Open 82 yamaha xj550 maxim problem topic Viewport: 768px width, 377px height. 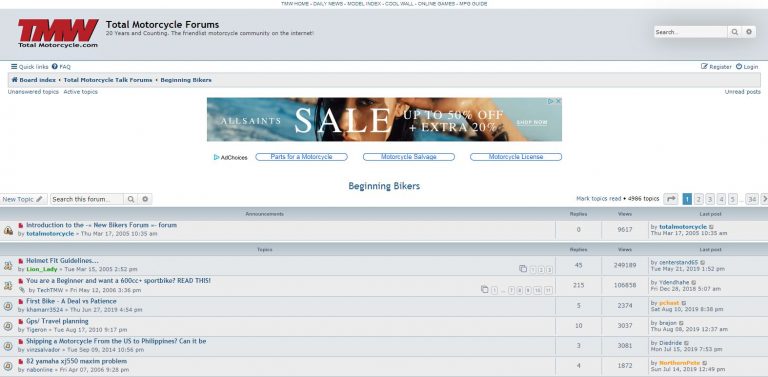76,361
